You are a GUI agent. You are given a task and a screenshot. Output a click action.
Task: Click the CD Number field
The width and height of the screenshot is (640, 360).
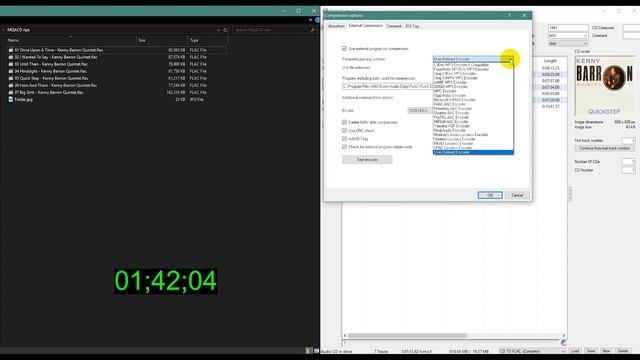tap(628, 170)
